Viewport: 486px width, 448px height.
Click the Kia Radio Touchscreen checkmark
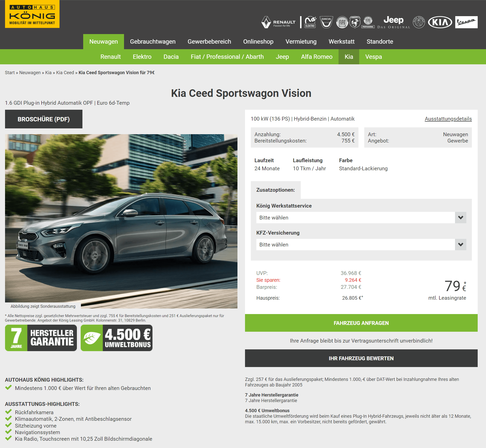click(x=9, y=438)
